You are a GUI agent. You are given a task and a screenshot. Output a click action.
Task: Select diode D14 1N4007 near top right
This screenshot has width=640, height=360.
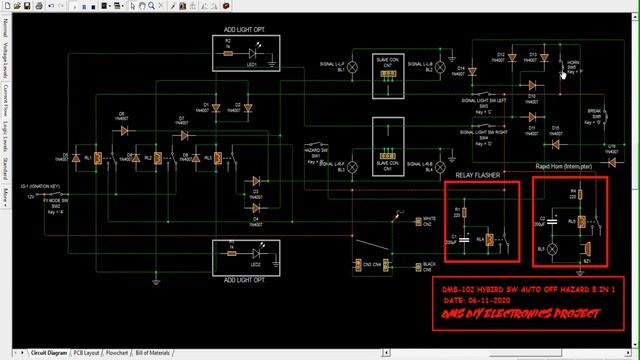click(472, 72)
